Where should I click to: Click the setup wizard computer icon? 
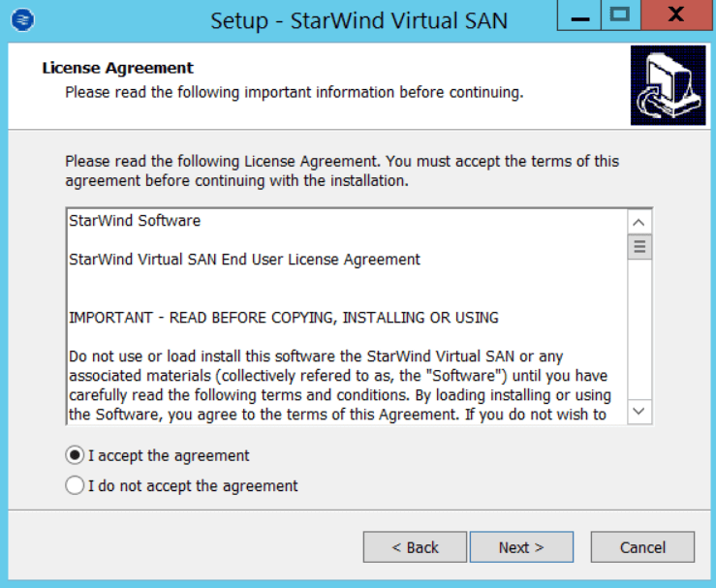(x=668, y=85)
